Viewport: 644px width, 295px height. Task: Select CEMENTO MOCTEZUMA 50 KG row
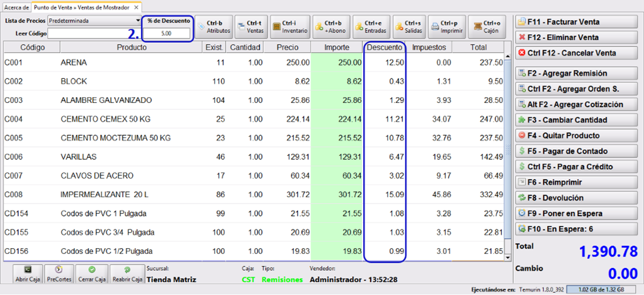tap(254, 138)
